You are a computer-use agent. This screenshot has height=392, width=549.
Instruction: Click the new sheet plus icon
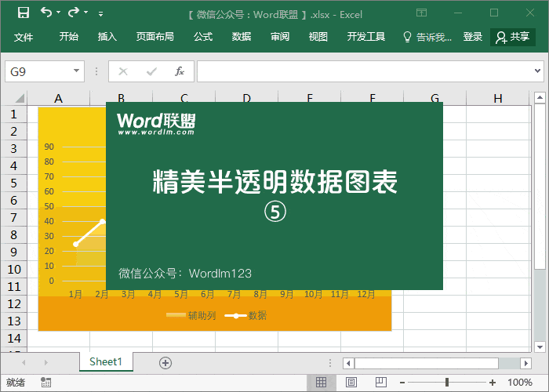165,362
